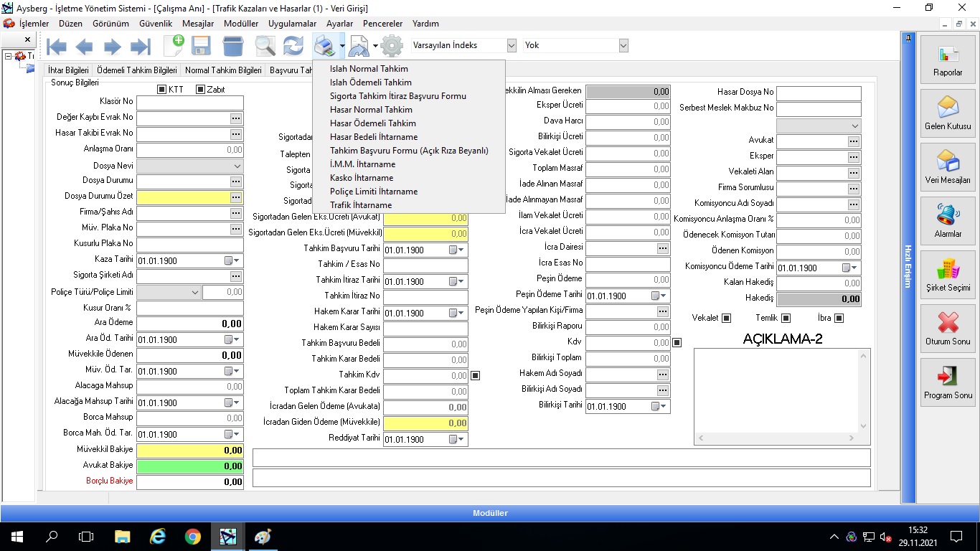The height and width of the screenshot is (551, 980).
Task: Enable the Vekalet checkbox
Action: point(726,318)
